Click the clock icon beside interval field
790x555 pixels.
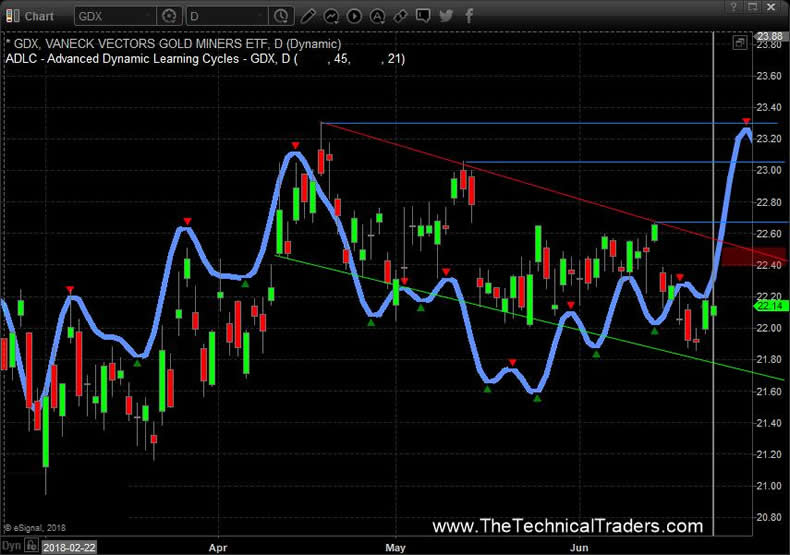coord(280,16)
